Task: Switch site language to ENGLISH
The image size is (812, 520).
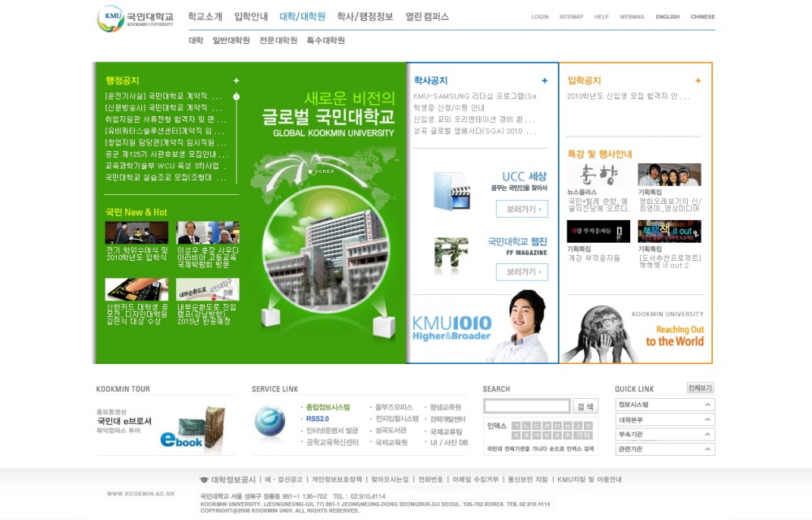Action: point(667,17)
